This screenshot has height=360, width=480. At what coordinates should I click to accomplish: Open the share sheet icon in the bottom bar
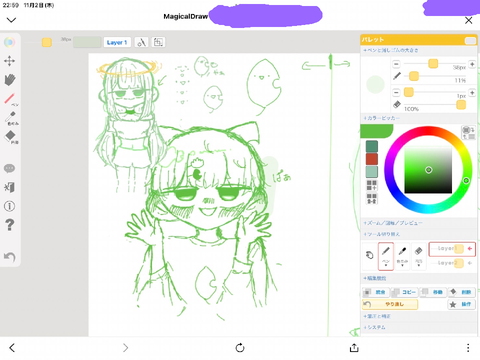(x=354, y=348)
